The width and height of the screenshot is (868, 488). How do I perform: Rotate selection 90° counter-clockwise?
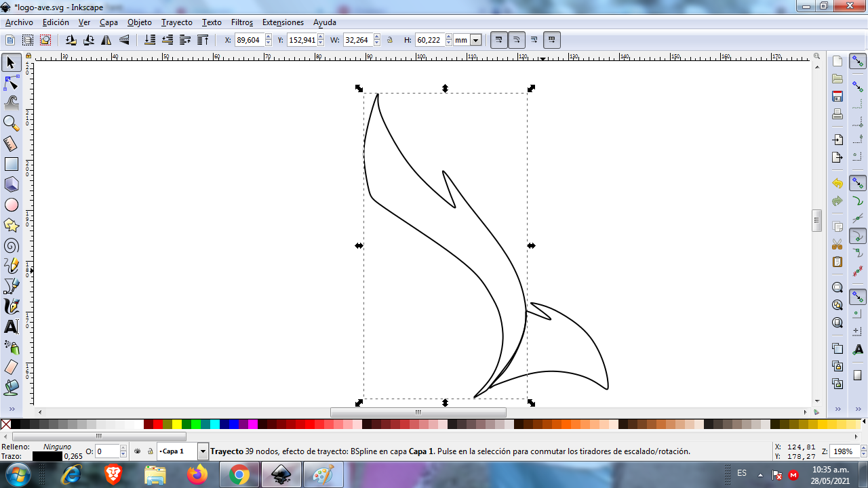coord(71,40)
